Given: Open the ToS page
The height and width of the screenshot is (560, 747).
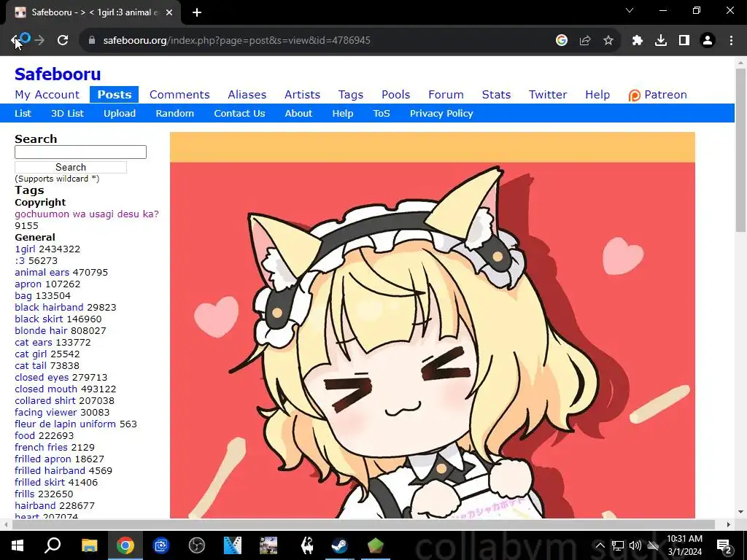Looking at the screenshot, I should 382,113.
